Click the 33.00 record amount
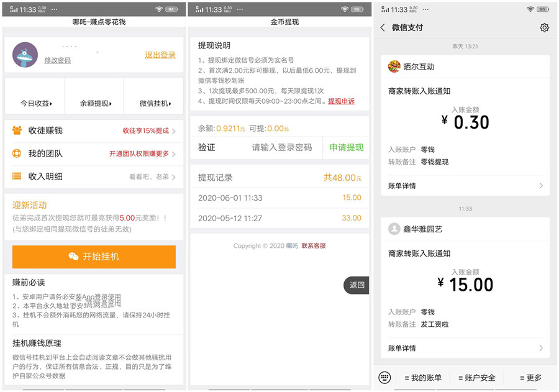Screen dimensions: 559x392 (x=352, y=217)
